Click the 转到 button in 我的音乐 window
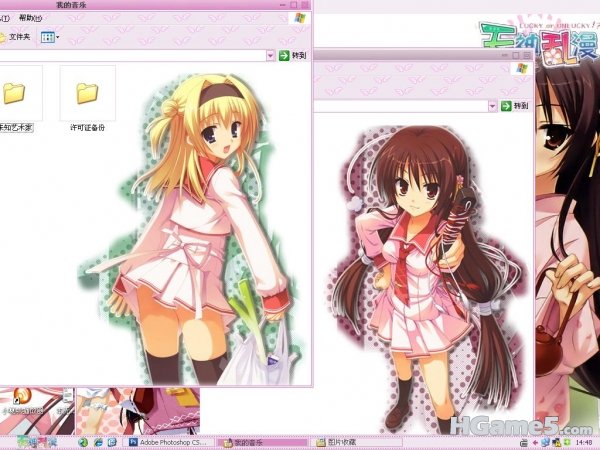 coord(293,56)
